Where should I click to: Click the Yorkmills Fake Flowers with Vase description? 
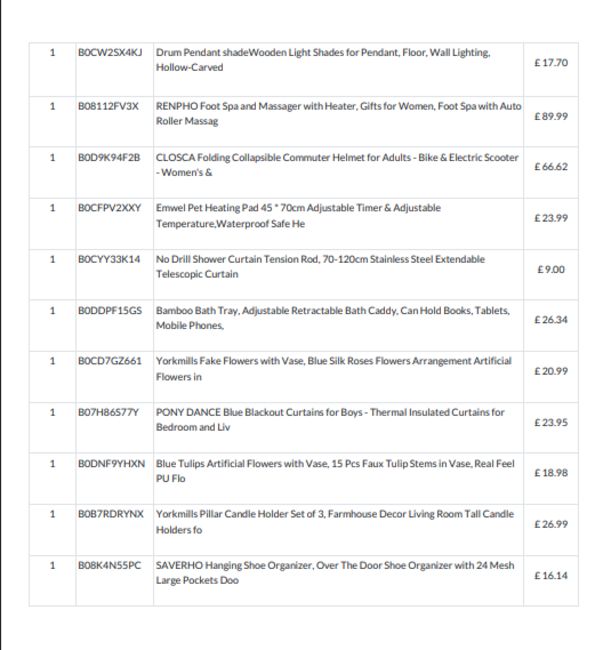pyautogui.click(x=333, y=369)
